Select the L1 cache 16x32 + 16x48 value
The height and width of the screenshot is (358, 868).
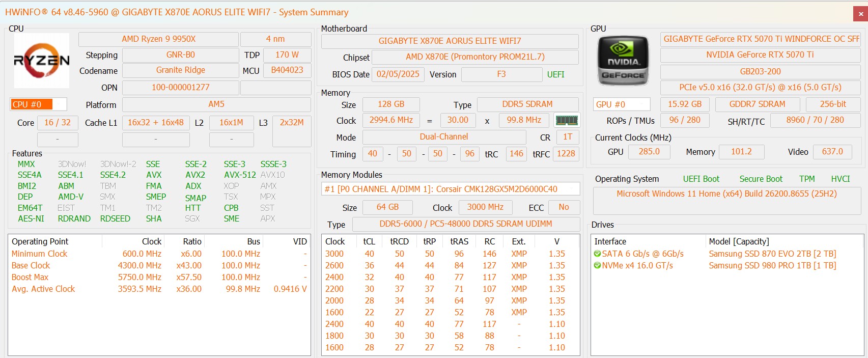point(156,123)
